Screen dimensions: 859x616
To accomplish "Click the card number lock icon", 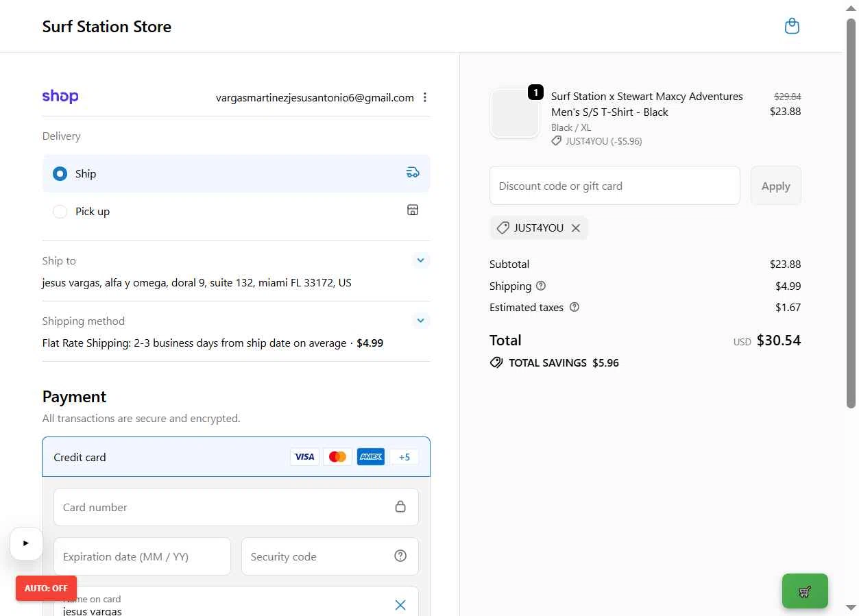I will coord(400,506).
